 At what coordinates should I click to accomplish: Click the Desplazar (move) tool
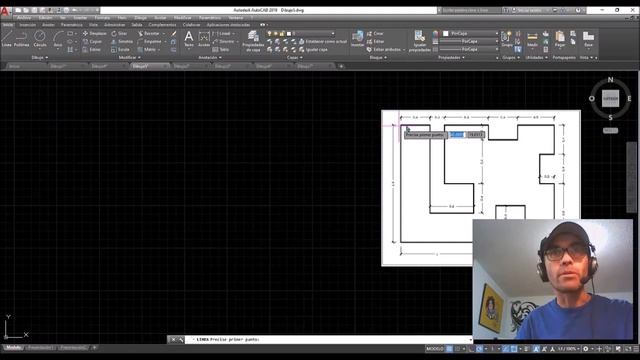[95, 33]
